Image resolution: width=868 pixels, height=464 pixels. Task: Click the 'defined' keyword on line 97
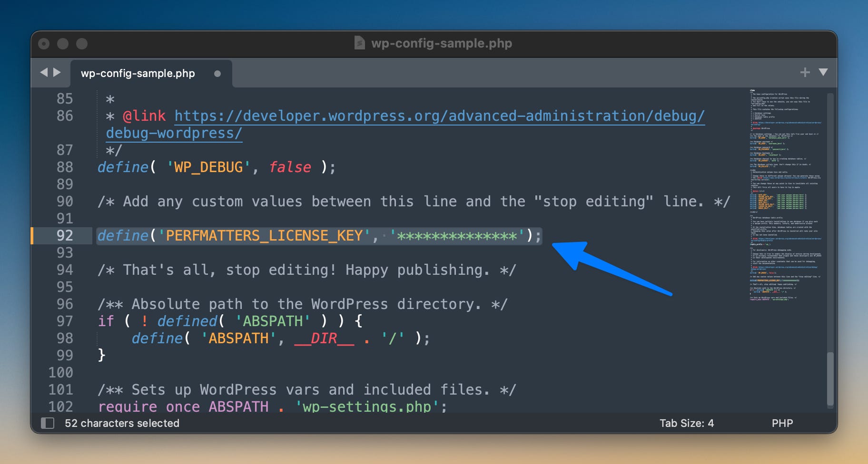pyautogui.click(x=187, y=321)
